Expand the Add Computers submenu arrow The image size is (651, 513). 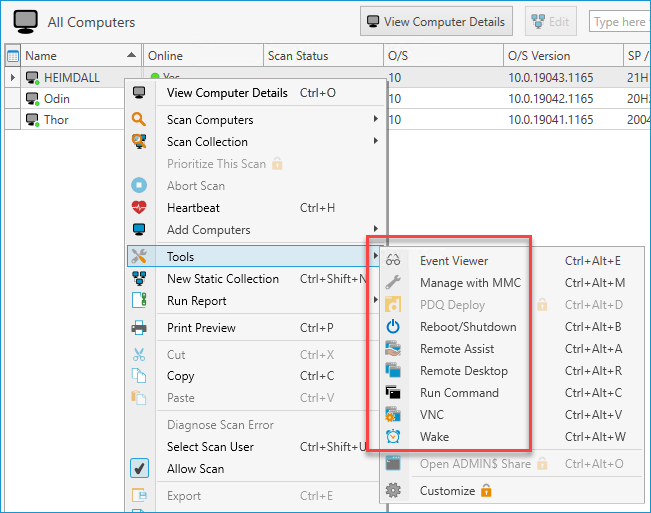(x=376, y=229)
